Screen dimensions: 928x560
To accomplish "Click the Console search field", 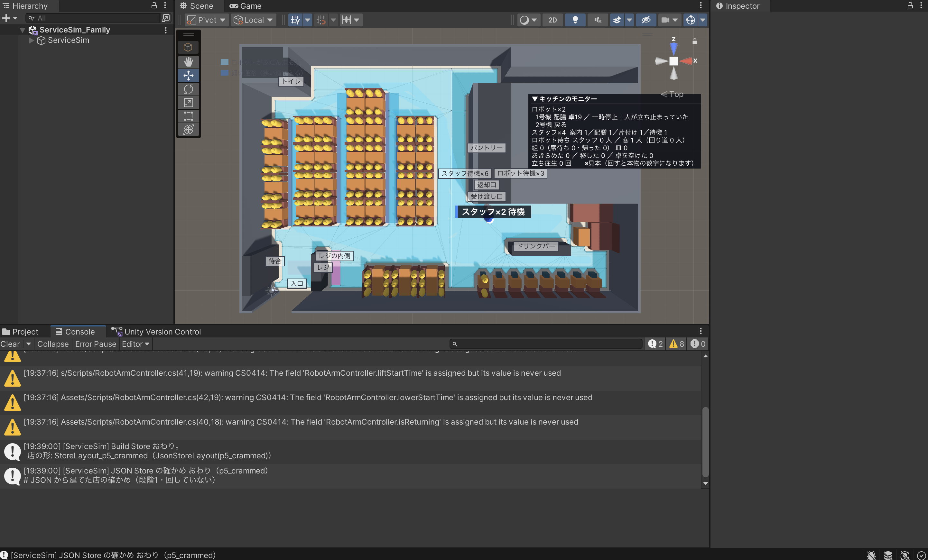I will coord(546,344).
